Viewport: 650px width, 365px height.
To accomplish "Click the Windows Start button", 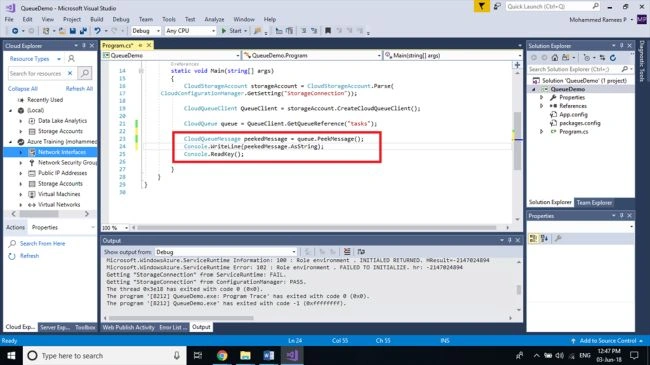I will pyautogui.click(x=11, y=355).
